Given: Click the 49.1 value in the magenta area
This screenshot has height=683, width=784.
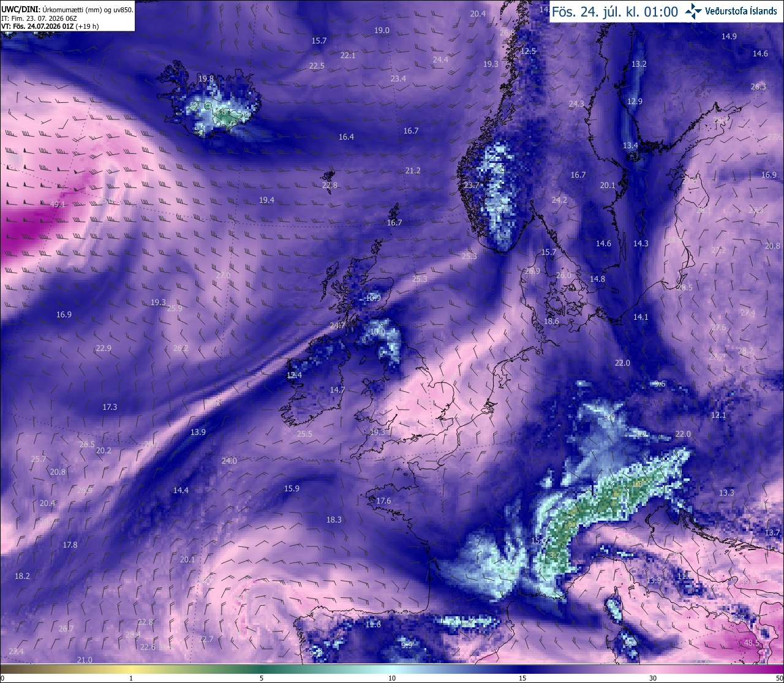Looking at the screenshot, I should coord(58,205).
